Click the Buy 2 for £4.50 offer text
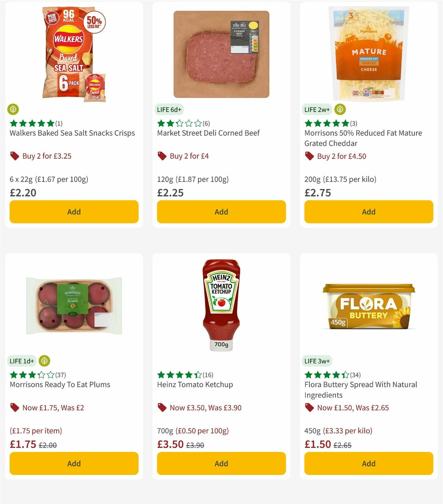 (341, 156)
